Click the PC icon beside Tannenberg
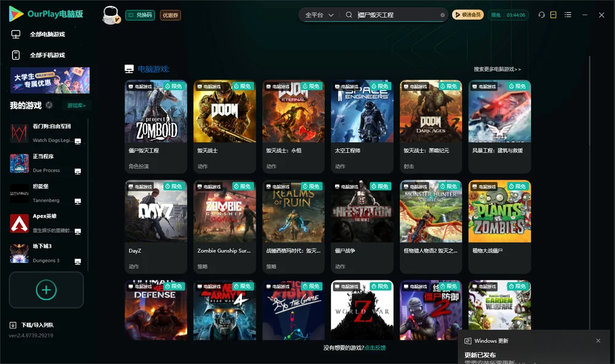The width and height of the screenshot is (615, 364). tap(77, 201)
